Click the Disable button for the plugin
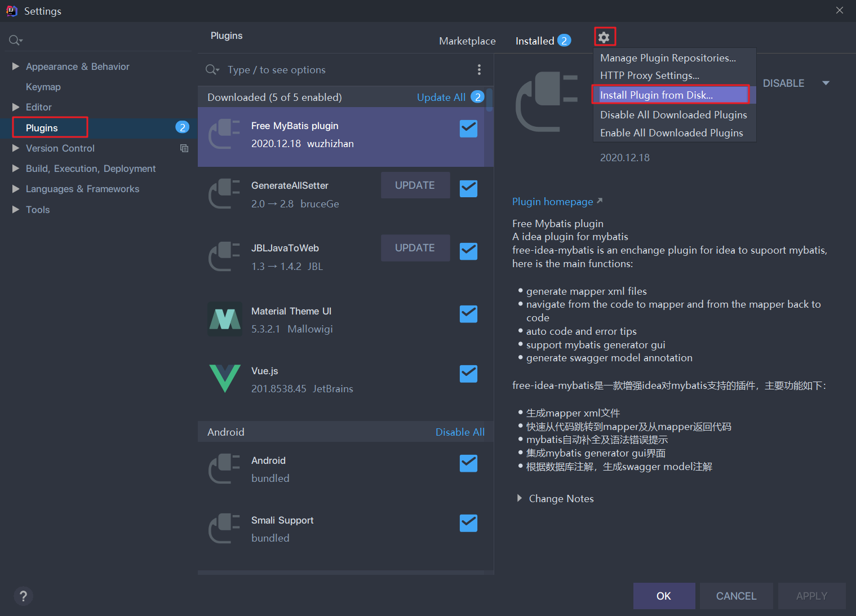This screenshot has height=616, width=856. 783,83
